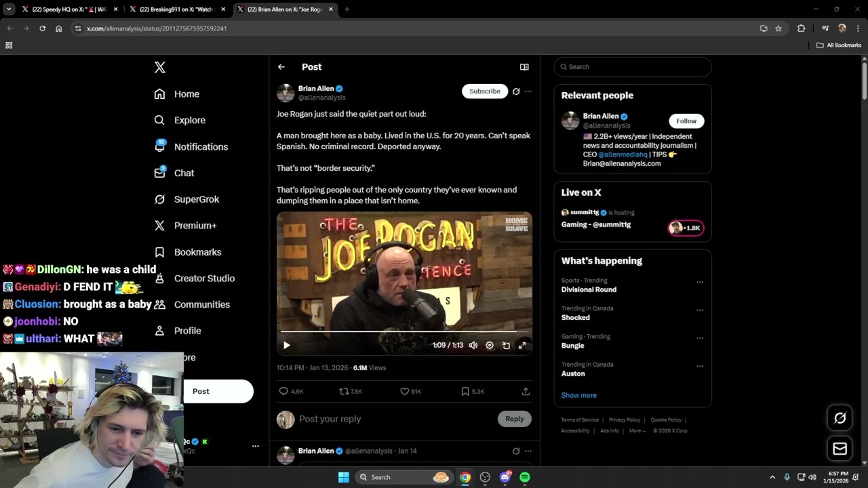Open Discord from the taskbar

(x=505, y=477)
